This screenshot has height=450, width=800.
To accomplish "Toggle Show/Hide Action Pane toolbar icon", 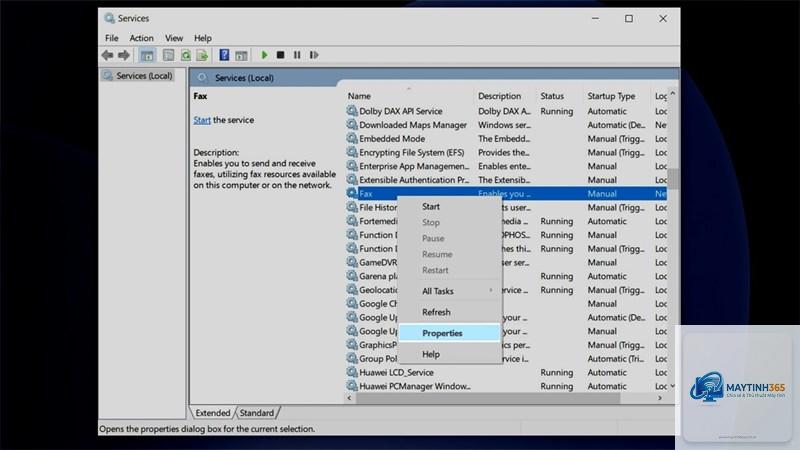I will [x=241, y=55].
